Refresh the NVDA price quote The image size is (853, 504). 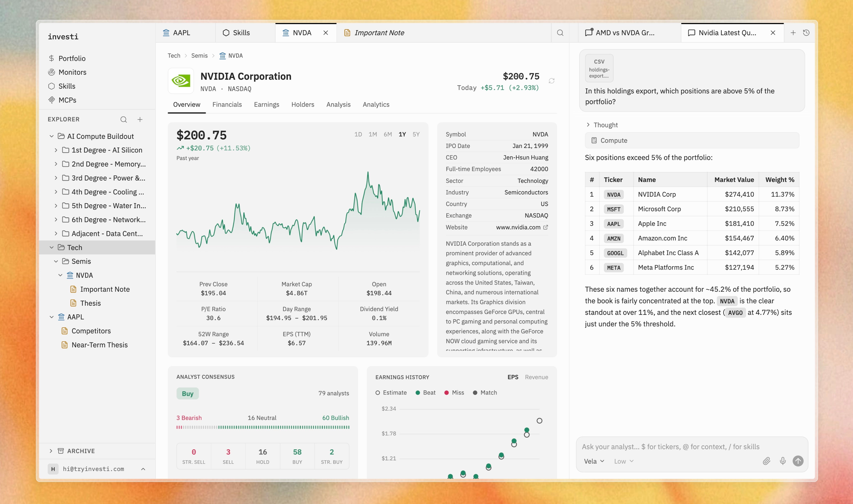click(x=551, y=81)
